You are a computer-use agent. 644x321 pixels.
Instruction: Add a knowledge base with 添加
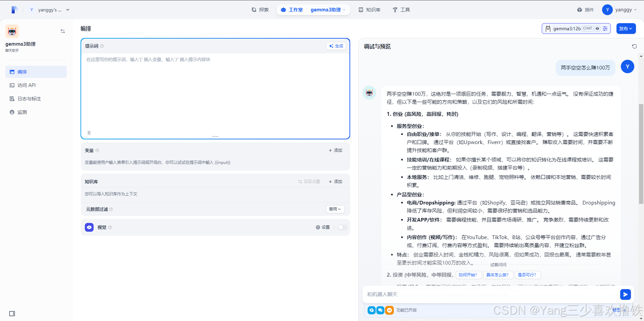tap(335, 182)
